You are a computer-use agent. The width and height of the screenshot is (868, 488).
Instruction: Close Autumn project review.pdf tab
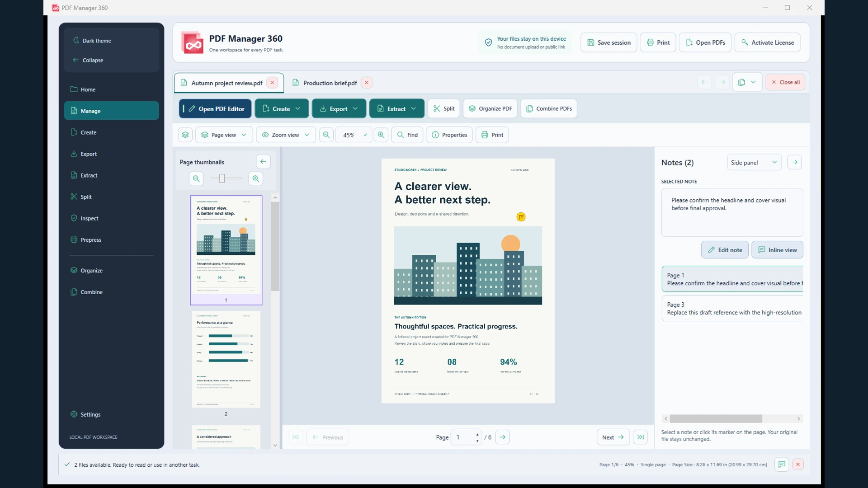tap(272, 83)
